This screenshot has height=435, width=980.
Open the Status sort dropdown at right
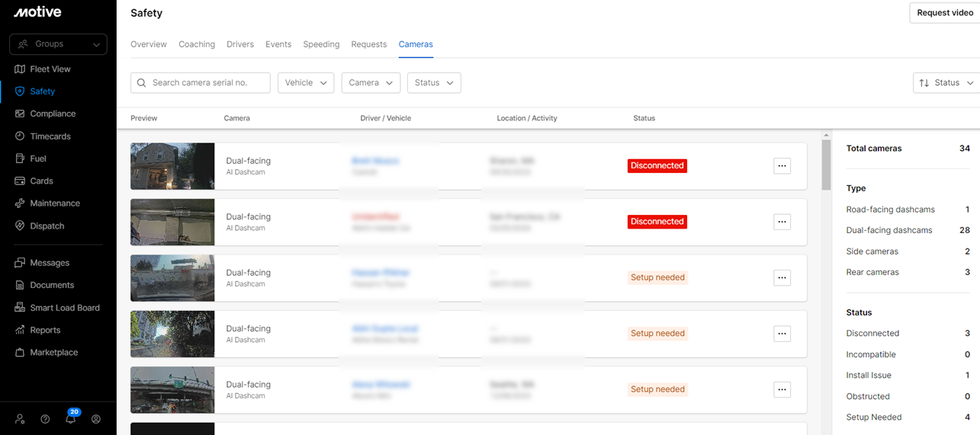(946, 83)
